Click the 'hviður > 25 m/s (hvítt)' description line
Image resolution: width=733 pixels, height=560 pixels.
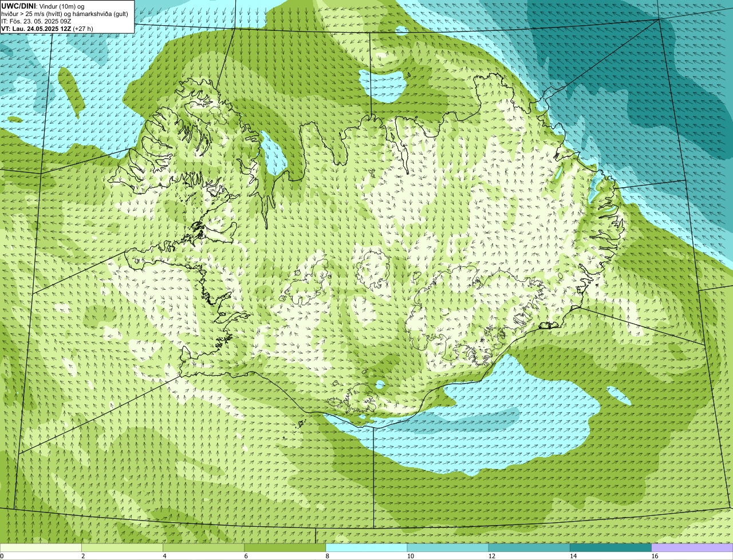coord(66,14)
